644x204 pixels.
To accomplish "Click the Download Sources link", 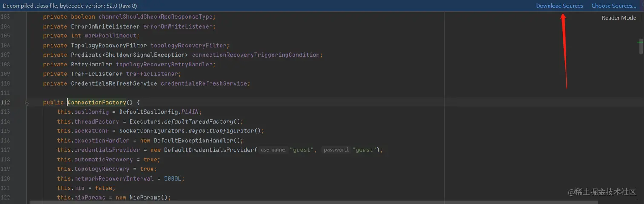I will click(x=559, y=6).
